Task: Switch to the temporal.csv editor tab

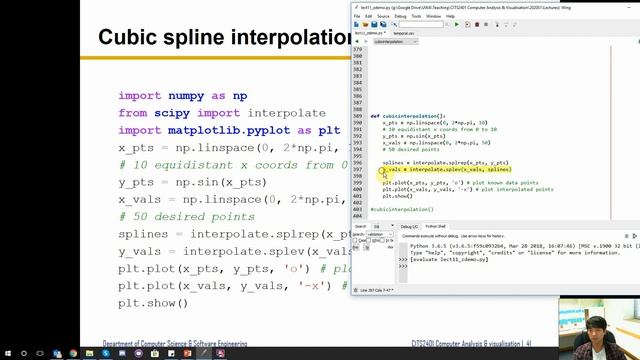Action: click(x=403, y=33)
